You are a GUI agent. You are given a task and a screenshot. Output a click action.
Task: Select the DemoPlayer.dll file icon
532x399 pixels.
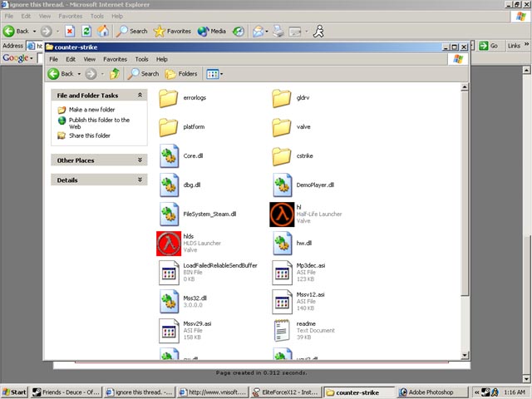coord(283,185)
